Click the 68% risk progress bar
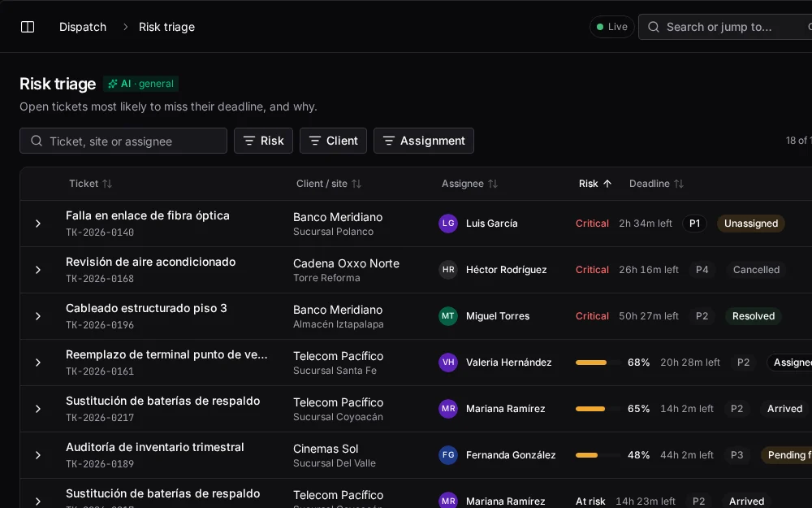 598,363
